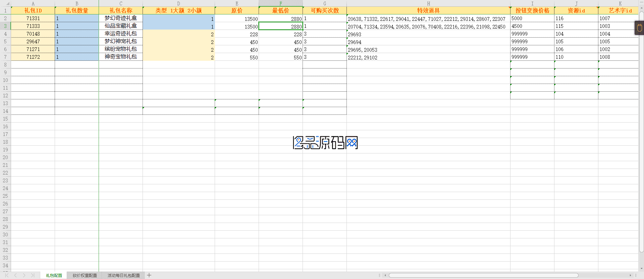Click the vertical scrollbar thumb

pyautogui.click(x=641, y=132)
